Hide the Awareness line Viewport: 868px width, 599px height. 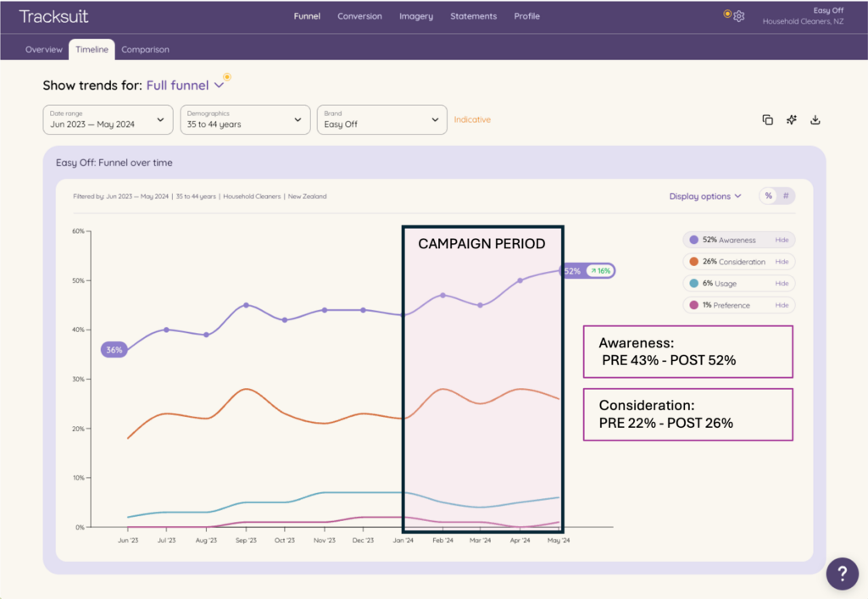782,240
